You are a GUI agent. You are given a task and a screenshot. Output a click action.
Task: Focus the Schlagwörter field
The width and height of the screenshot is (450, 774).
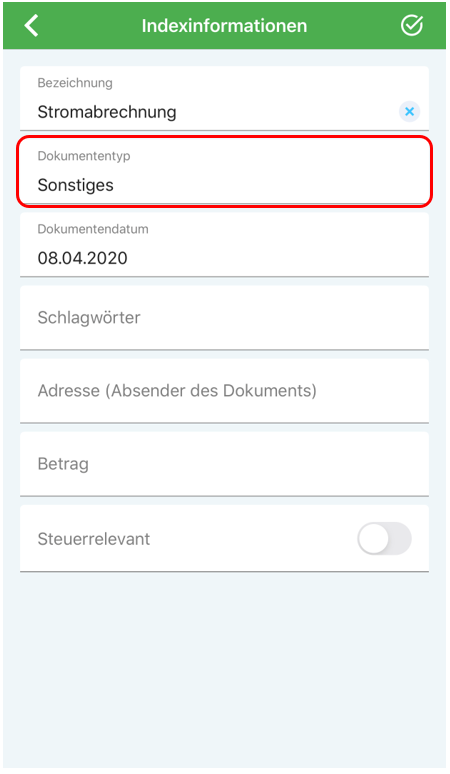225,317
